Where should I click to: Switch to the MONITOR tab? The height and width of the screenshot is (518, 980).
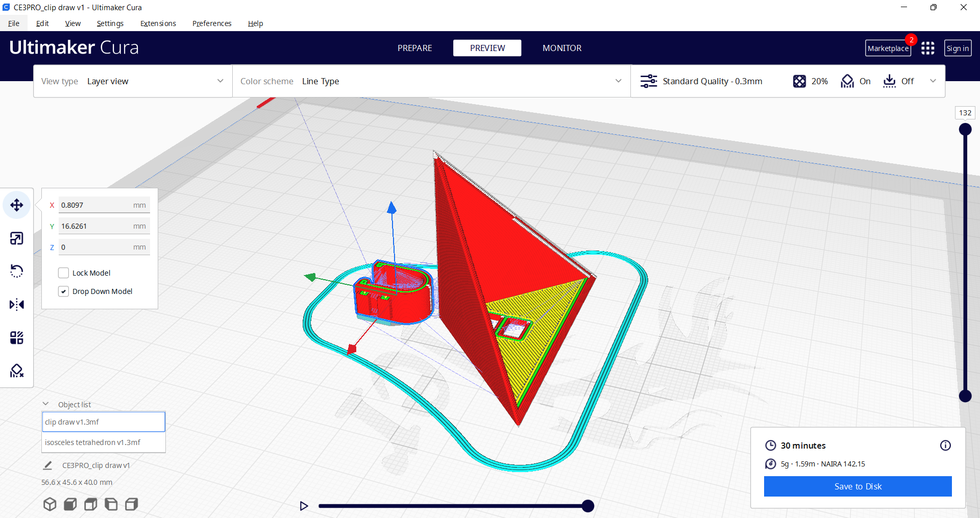pos(562,47)
